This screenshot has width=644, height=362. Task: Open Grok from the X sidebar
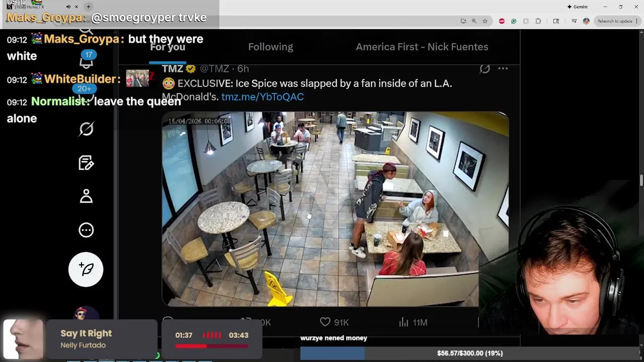click(x=86, y=129)
